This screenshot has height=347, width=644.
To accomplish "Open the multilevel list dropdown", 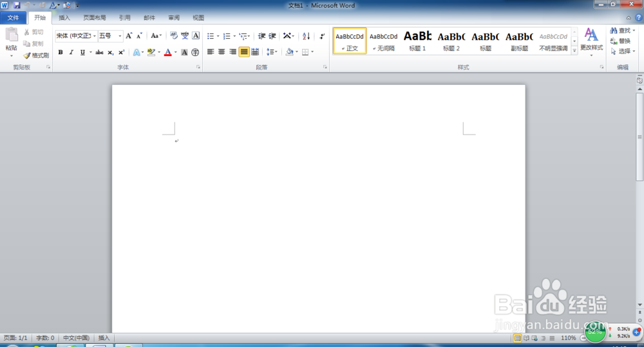I will coord(249,36).
